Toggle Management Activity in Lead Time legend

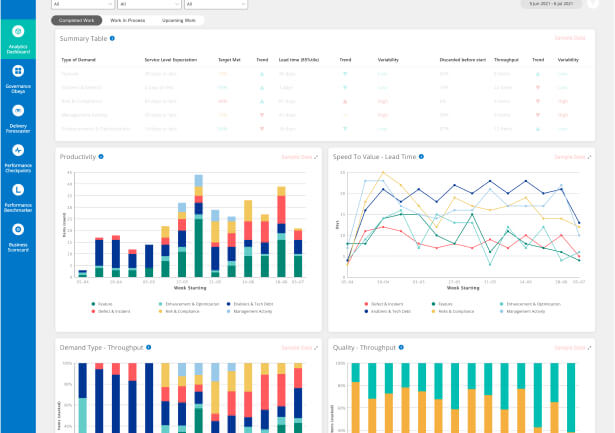click(x=522, y=311)
